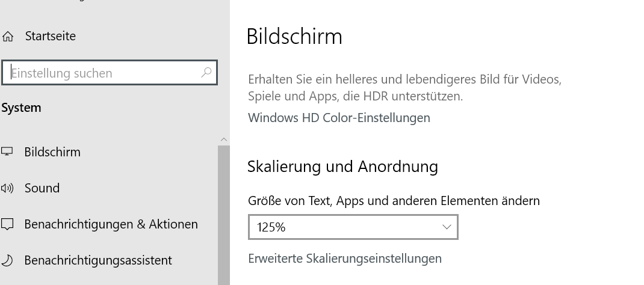
Task: Select Bildschirm label in the System list
Action: coord(52,152)
